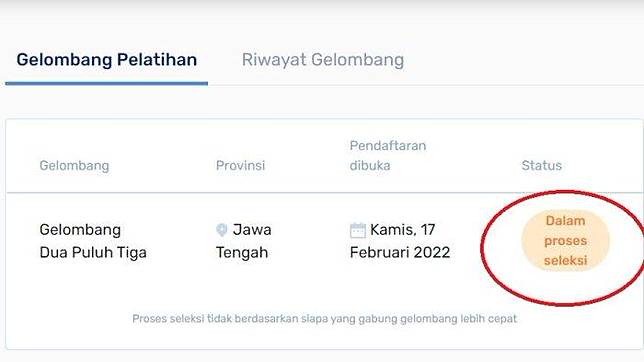Screen dimensions: 644x362
Task: Click the word Dalam in orange badge
Action: (566, 221)
